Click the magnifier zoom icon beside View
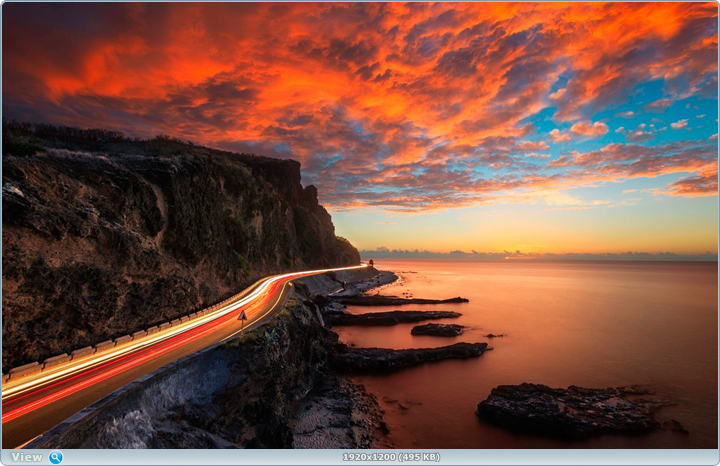This screenshot has height=466, width=720. pos(56,457)
